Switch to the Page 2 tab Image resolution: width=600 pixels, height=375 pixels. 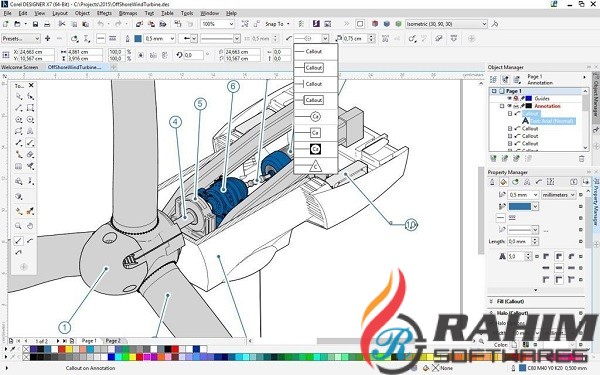[x=113, y=341]
